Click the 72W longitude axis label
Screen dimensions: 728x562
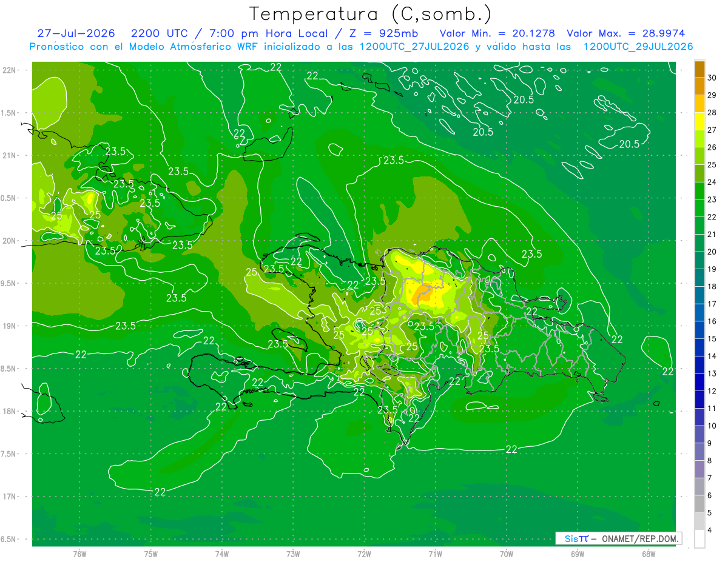click(x=364, y=554)
